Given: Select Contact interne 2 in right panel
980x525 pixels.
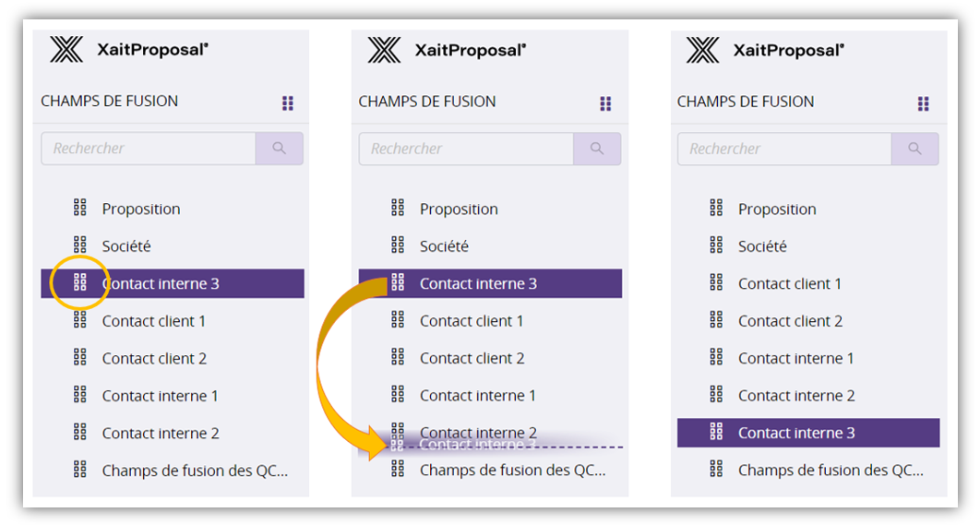Looking at the screenshot, I should click(795, 396).
